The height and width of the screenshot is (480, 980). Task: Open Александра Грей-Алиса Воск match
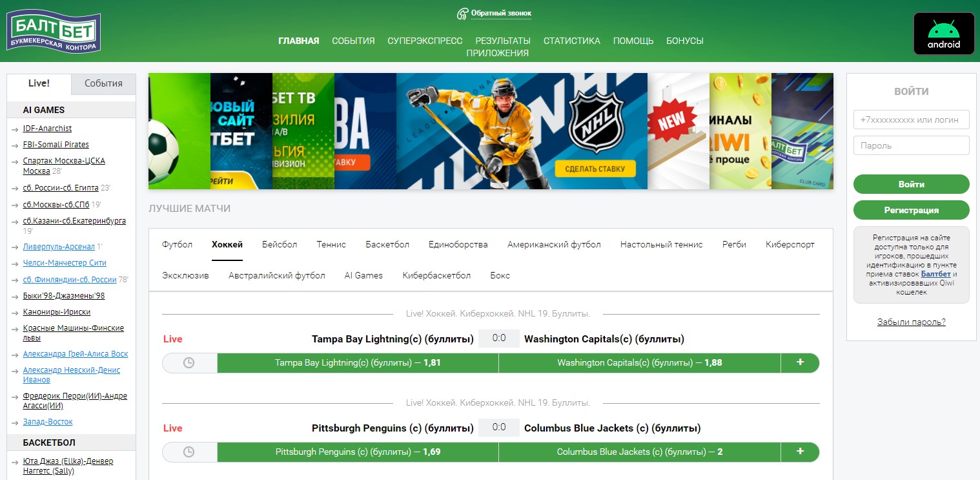(x=76, y=354)
